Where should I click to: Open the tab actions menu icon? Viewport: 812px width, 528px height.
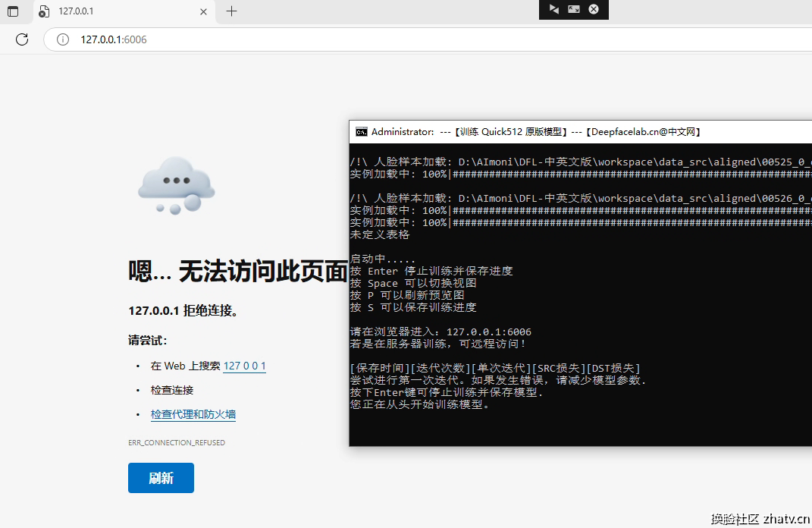point(13,11)
